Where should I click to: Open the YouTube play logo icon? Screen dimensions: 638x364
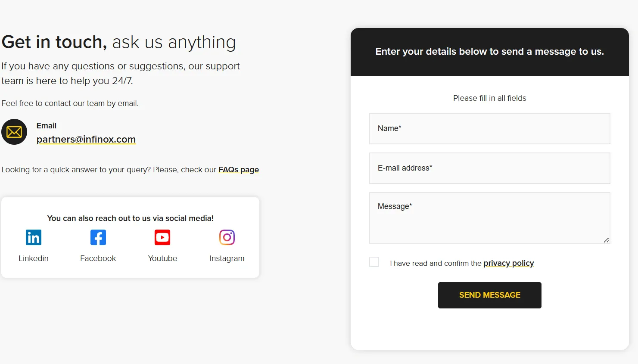pos(162,237)
